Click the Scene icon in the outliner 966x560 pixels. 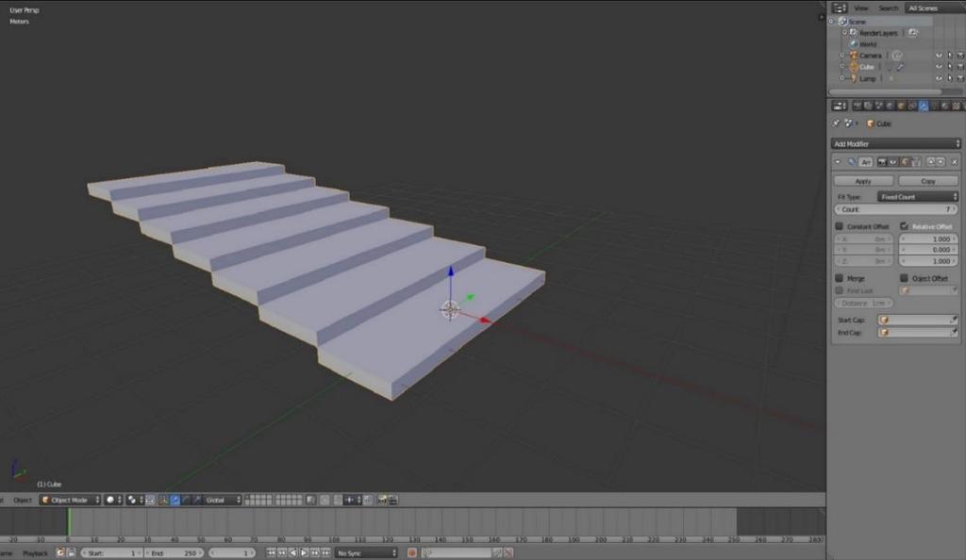(843, 22)
